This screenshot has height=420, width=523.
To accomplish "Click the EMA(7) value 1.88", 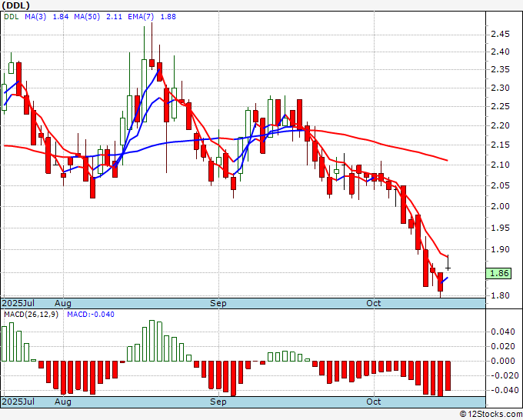I will (x=168, y=17).
